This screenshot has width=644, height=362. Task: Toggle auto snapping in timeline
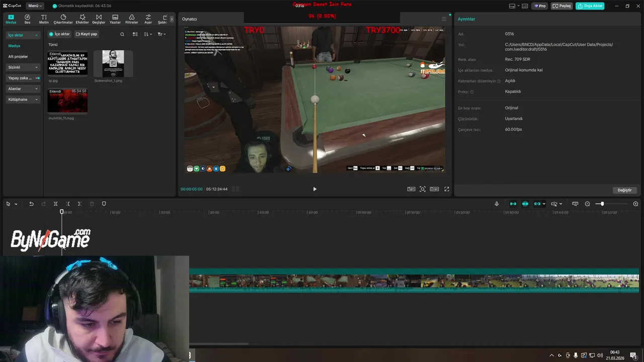point(525,204)
